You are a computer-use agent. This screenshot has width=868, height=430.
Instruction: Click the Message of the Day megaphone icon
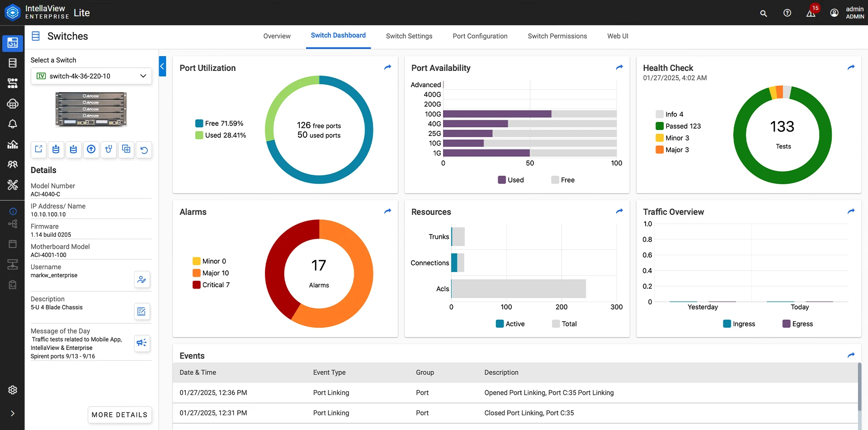click(x=142, y=343)
